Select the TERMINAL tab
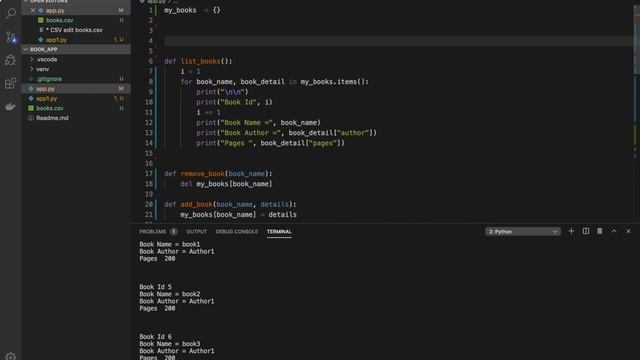Screen dimensions: 640x360 (279, 231)
